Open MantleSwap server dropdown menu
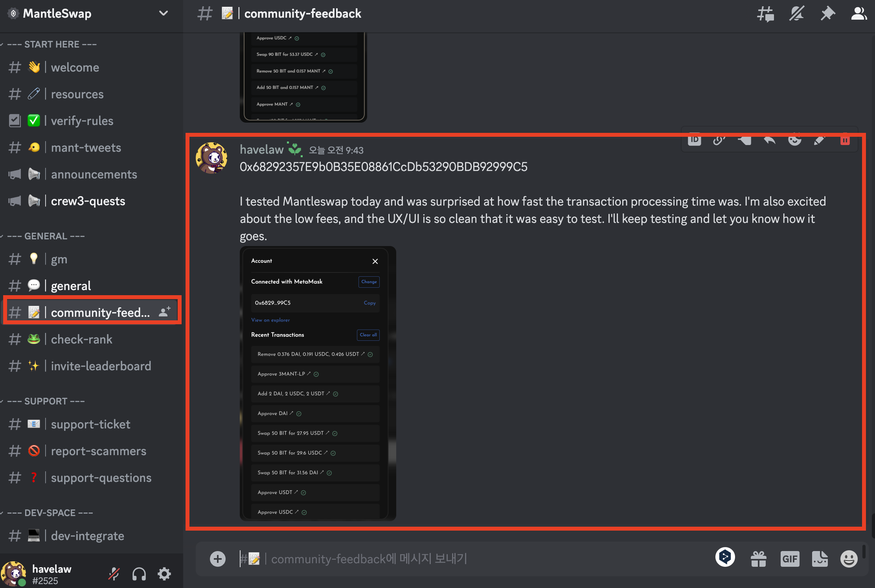Screen dimensions: 875x588 click(164, 13)
